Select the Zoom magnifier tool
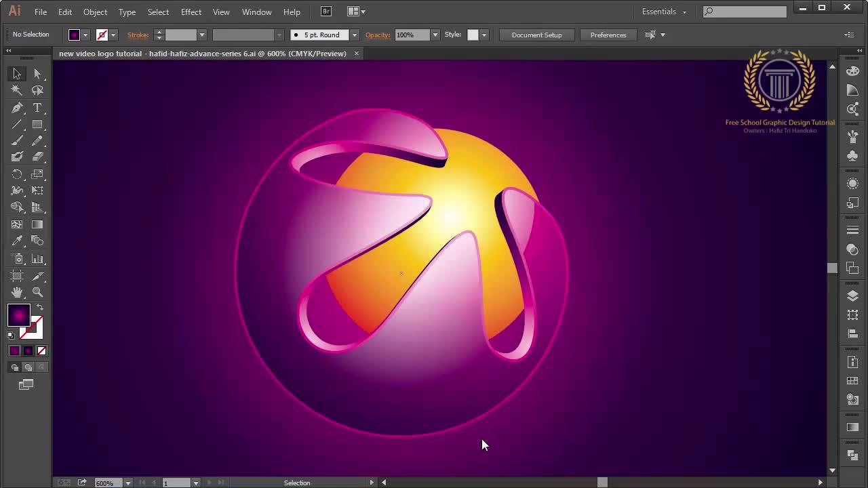This screenshot has height=488, width=868. pyautogui.click(x=37, y=292)
